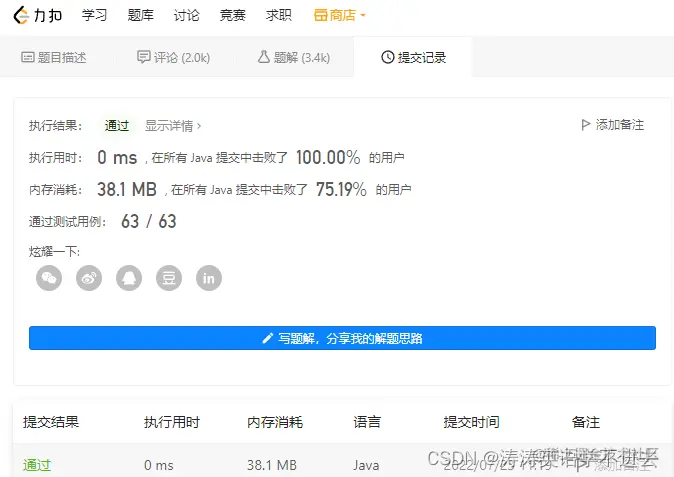Switch to the 评论 (2.0k) tab
Viewport: 674px width, 477px height.
[x=174, y=57]
